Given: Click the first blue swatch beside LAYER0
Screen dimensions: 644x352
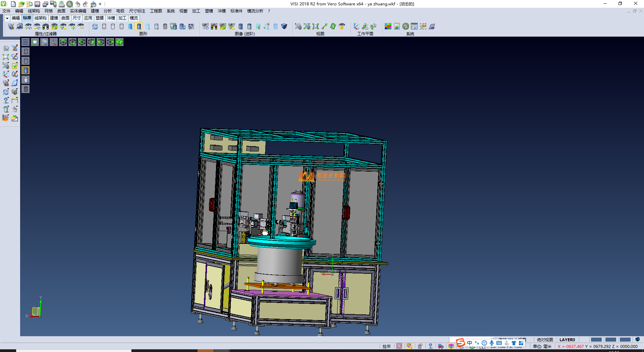Looking at the screenshot, I should 596,340.
